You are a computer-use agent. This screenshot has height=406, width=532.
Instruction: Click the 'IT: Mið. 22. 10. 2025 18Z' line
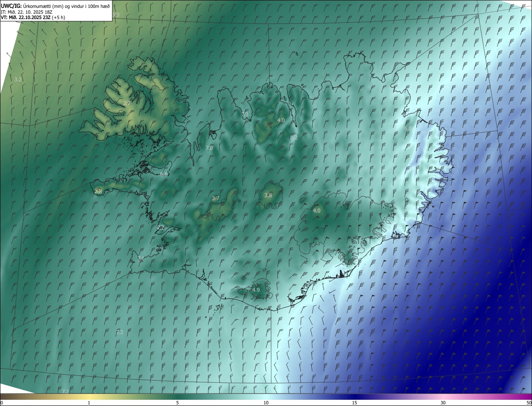click(27, 12)
